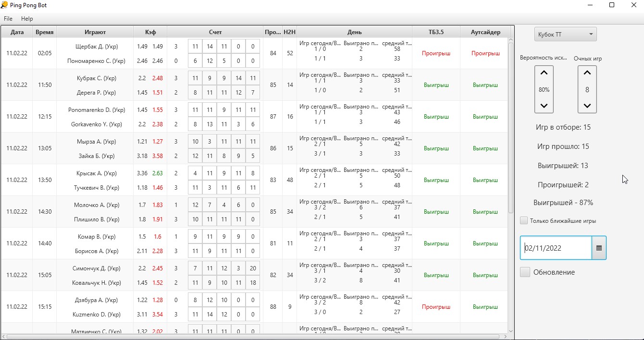Decrease head-to-head games count down arrow
Screen dimensions: 644x340
[x=587, y=105]
